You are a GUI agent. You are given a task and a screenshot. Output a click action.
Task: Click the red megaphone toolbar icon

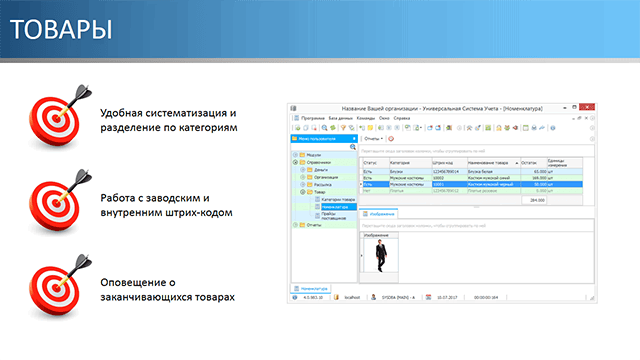[515, 128]
